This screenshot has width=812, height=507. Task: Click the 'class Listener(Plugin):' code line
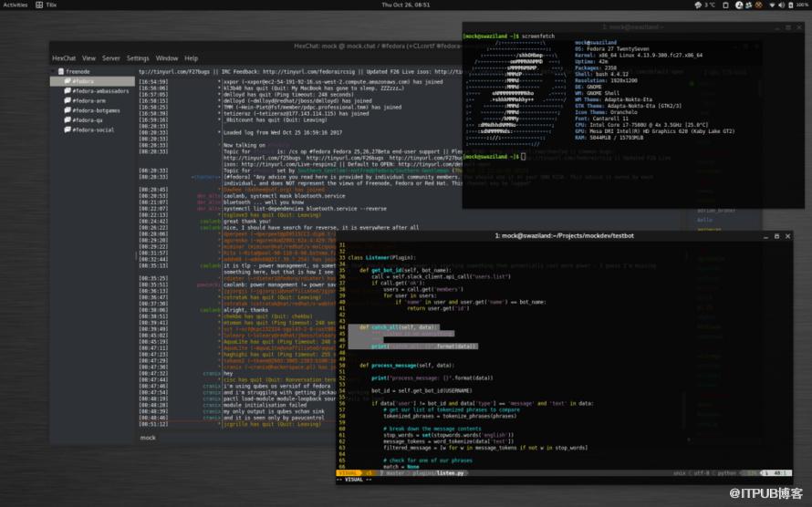[x=381, y=258]
